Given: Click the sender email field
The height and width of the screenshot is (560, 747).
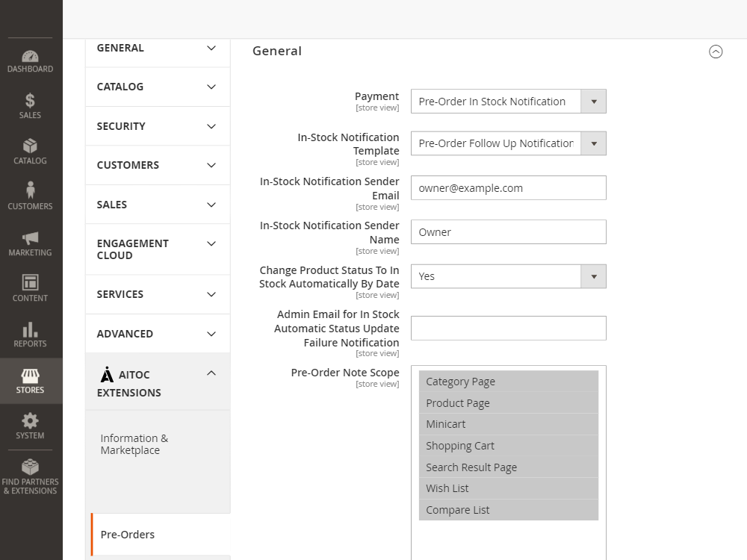Looking at the screenshot, I should point(508,188).
